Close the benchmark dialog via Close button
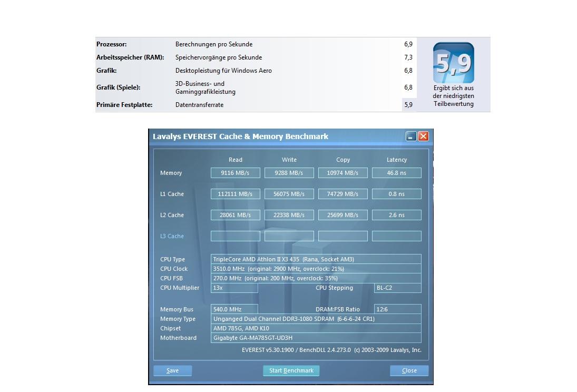 (409, 370)
